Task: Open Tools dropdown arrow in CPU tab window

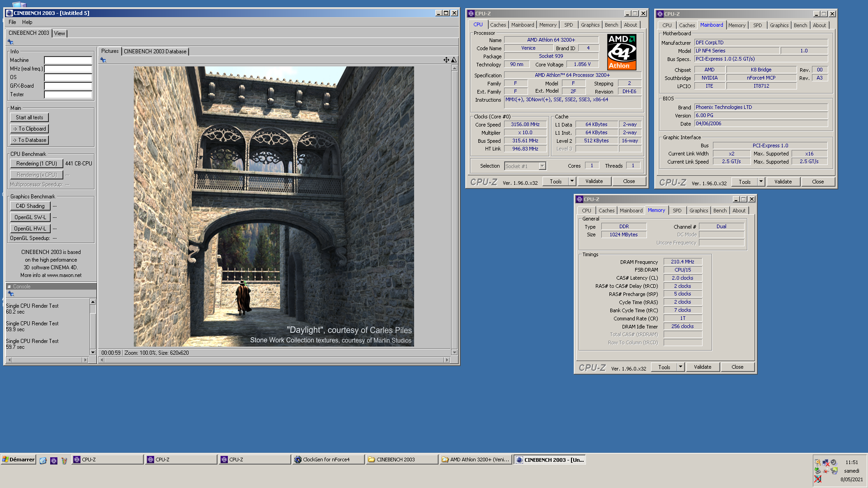Action: coord(572,181)
